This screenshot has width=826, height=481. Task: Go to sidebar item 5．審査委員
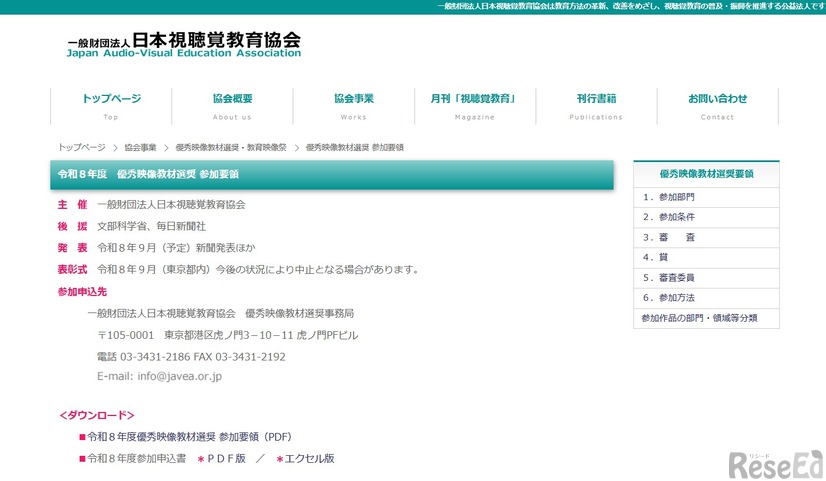(706, 278)
